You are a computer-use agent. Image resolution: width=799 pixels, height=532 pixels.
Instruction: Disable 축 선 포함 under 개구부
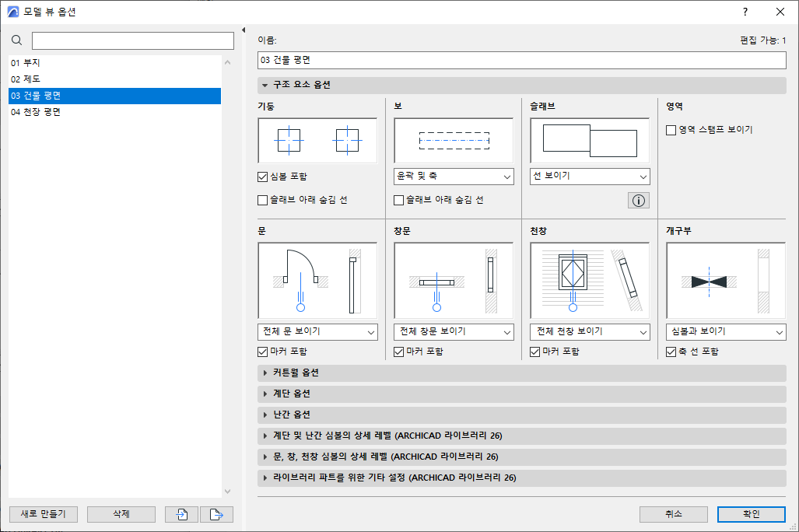(671, 351)
